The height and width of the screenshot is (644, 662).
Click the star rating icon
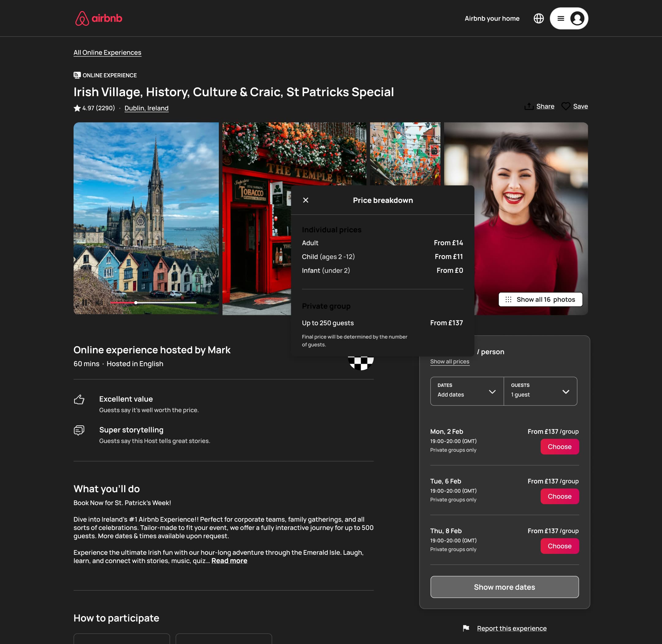tap(77, 108)
